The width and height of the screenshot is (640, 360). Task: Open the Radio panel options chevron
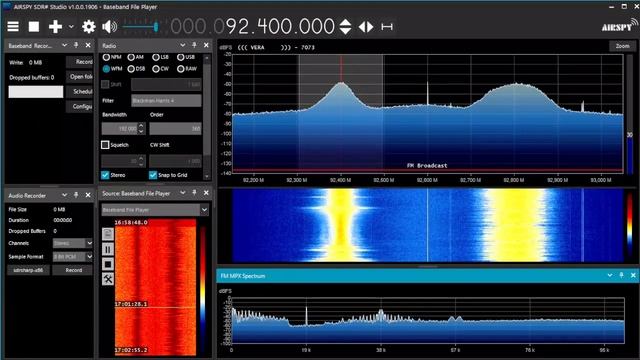click(182, 45)
